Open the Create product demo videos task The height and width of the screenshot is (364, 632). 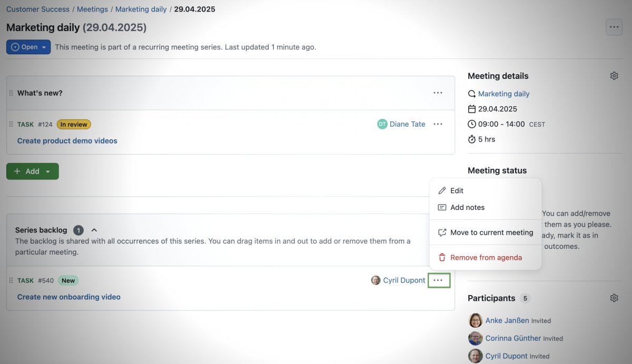coord(67,141)
